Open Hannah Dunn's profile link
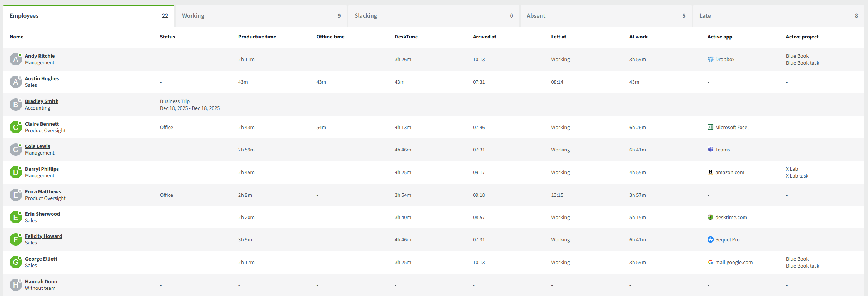The width and height of the screenshot is (868, 296). click(x=41, y=282)
